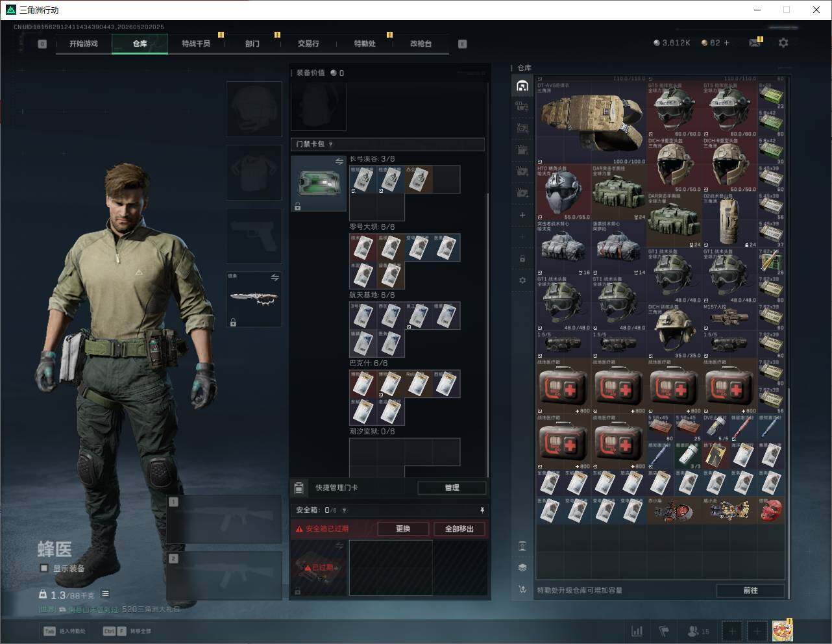Click the 前往 button under the stash
Image resolution: width=832 pixels, height=644 pixels.
750,590
